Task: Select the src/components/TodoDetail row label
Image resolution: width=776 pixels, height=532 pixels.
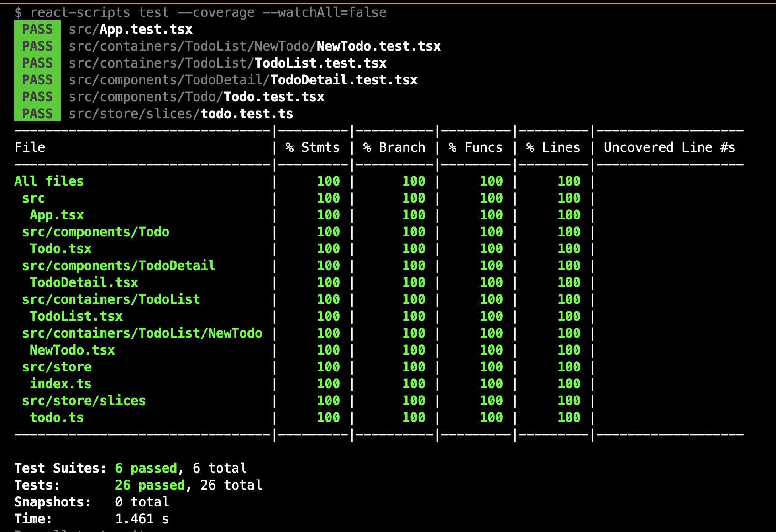Action: (119, 266)
